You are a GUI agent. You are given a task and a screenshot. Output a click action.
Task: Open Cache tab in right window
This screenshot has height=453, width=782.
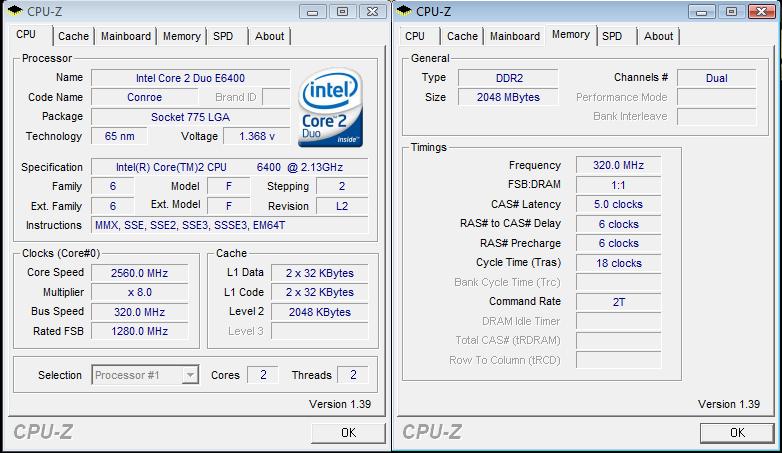462,36
